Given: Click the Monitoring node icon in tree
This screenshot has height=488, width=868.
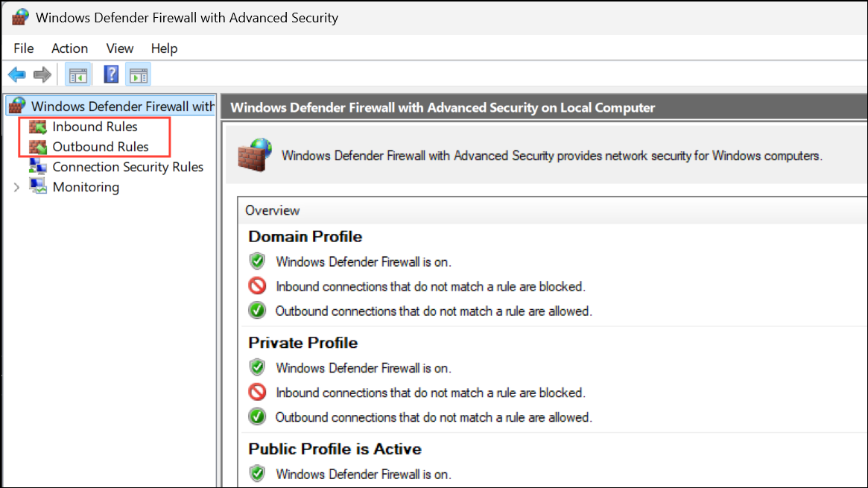Looking at the screenshot, I should point(38,187).
